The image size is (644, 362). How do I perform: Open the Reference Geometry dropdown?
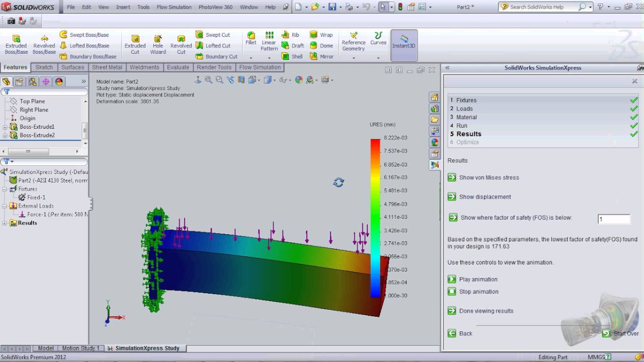click(353, 57)
